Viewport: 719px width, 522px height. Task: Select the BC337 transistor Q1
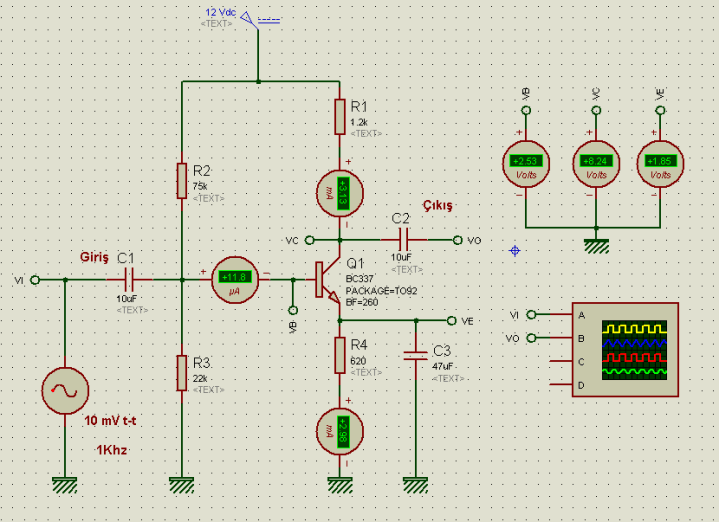(323, 280)
